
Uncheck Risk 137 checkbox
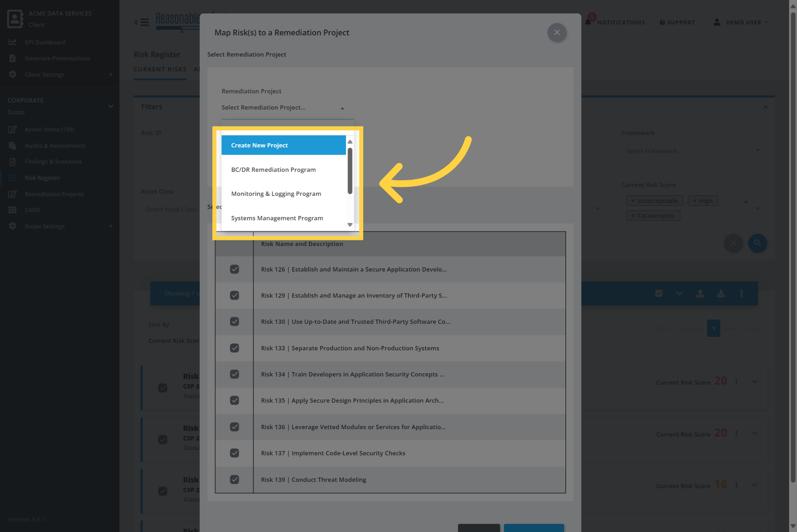(x=234, y=453)
